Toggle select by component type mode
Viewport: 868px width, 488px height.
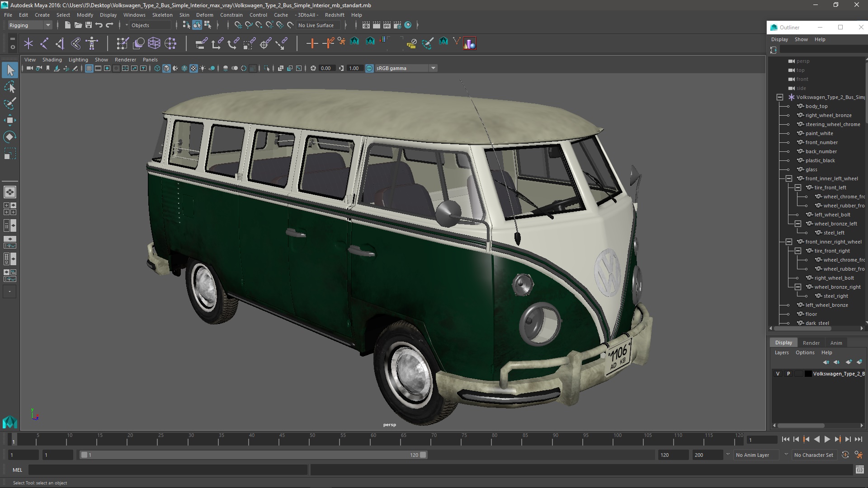coord(207,25)
